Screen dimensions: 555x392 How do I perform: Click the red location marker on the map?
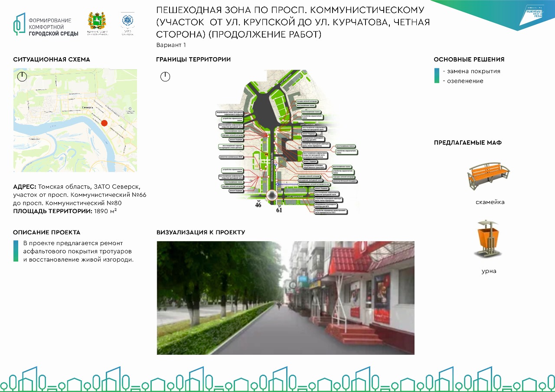click(104, 123)
